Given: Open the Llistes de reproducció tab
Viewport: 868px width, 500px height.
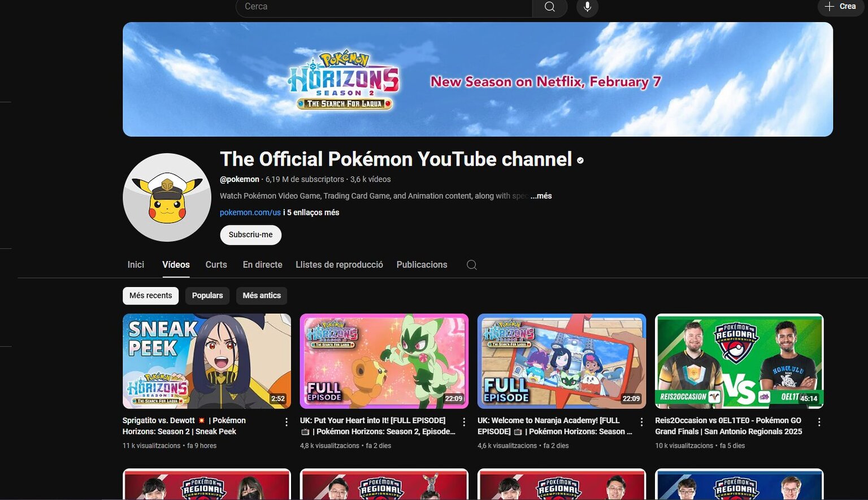Looking at the screenshot, I should point(339,264).
